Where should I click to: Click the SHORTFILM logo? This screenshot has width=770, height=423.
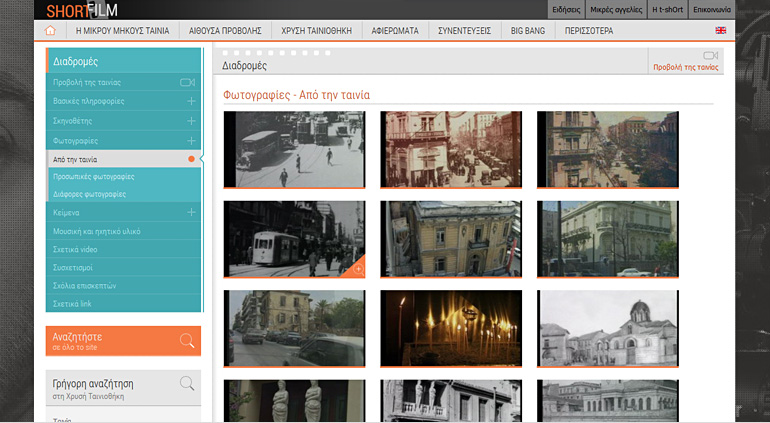click(x=82, y=10)
